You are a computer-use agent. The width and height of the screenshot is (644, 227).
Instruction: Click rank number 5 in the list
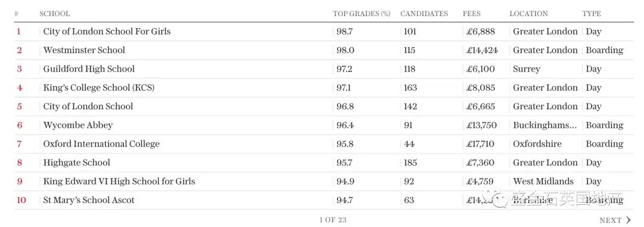click(x=19, y=106)
